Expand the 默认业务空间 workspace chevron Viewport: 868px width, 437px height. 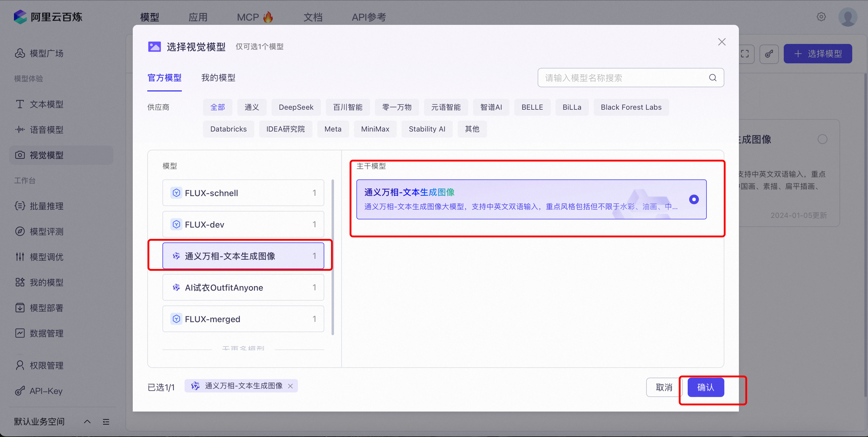click(x=87, y=422)
